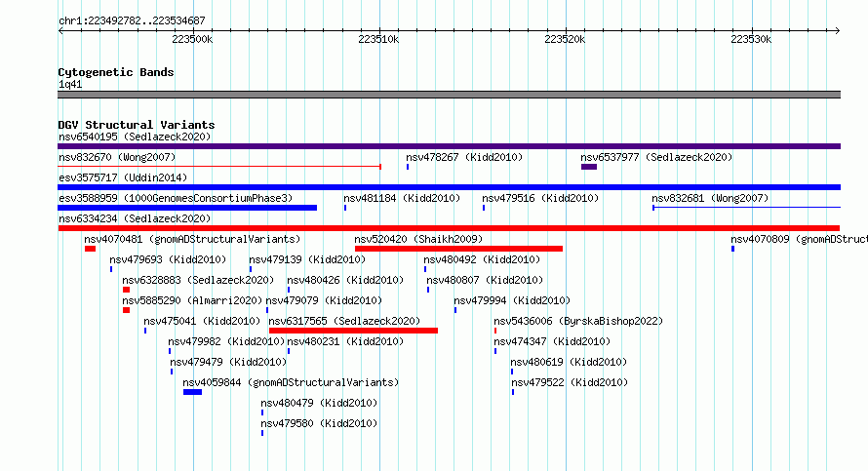The height and width of the screenshot is (471, 868).
Task: Open esv3588959 (1000GenomesConsortiumPhase3) label
Action: 176,198
